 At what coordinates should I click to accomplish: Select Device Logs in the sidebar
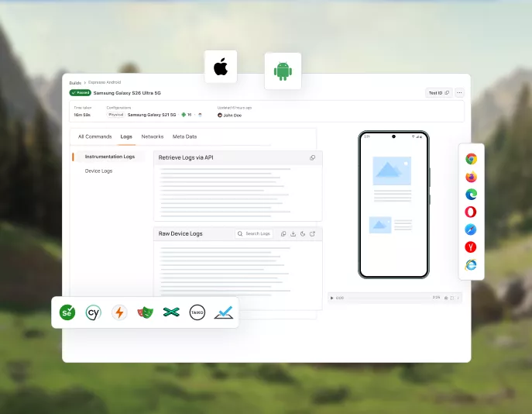click(98, 171)
